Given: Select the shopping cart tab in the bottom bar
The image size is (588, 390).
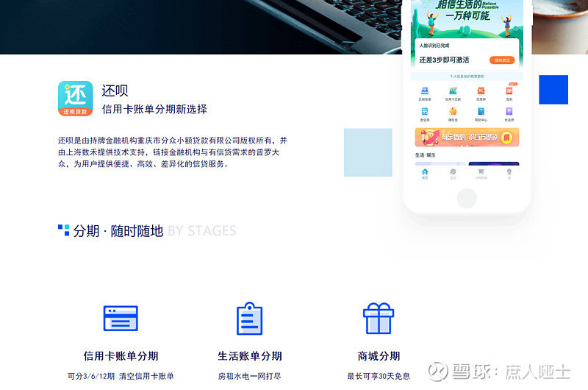Looking at the screenshot, I should click(x=481, y=174).
